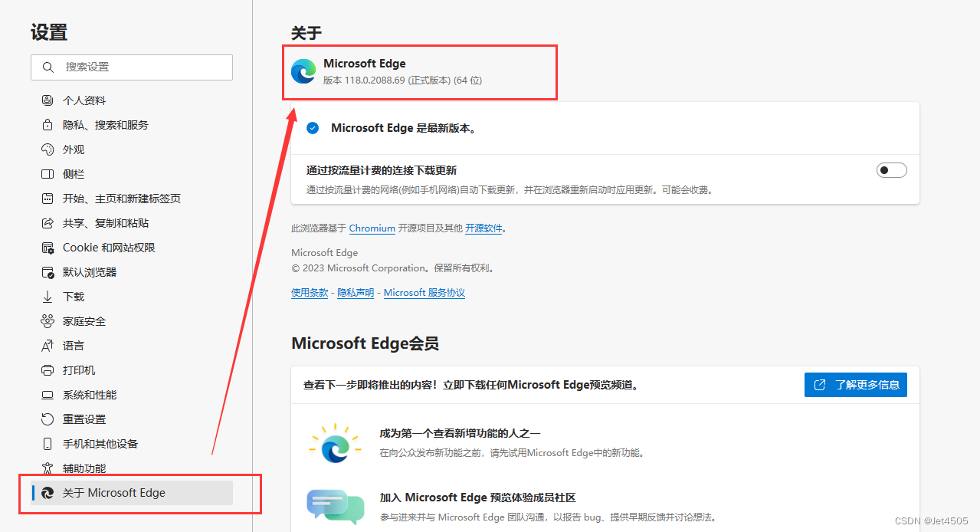Click the Reset settings icon
Image resolution: width=980 pixels, height=532 pixels.
pos(48,419)
